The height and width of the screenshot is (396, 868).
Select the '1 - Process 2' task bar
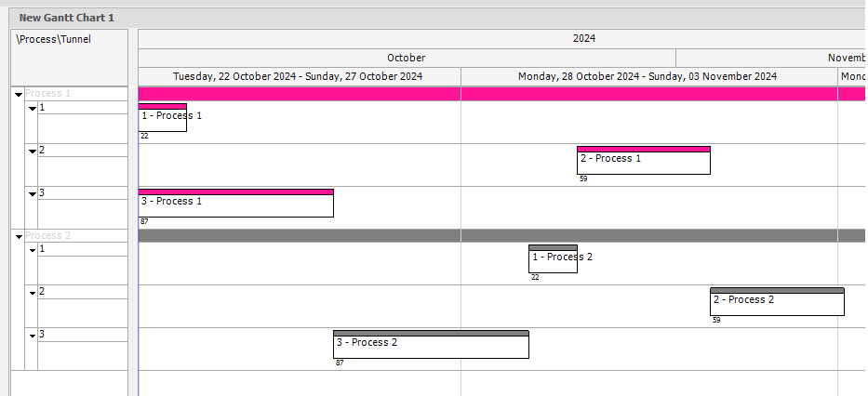(x=553, y=258)
